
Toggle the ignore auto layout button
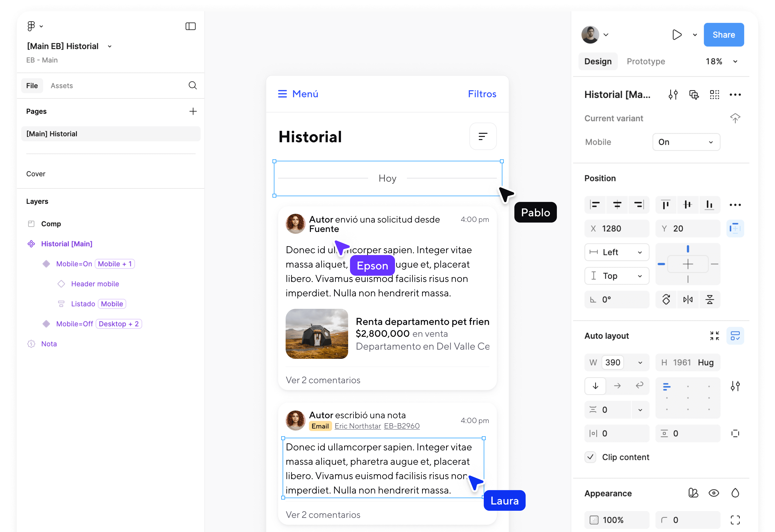pyautogui.click(x=735, y=228)
